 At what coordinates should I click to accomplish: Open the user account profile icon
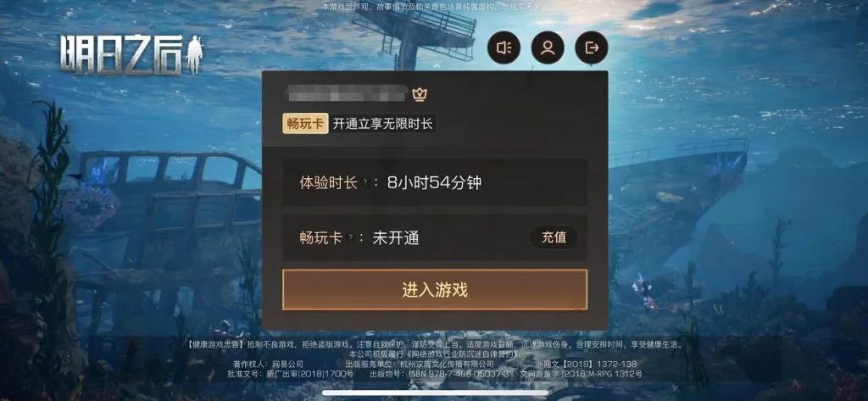pyautogui.click(x=548, y=47)
